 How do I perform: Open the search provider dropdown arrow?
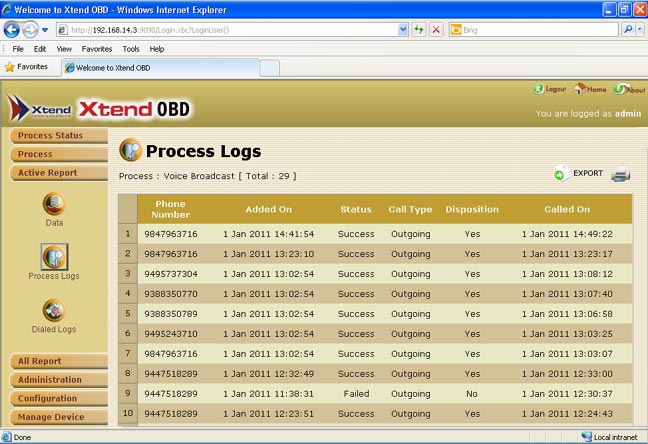(x=640, y=29)
